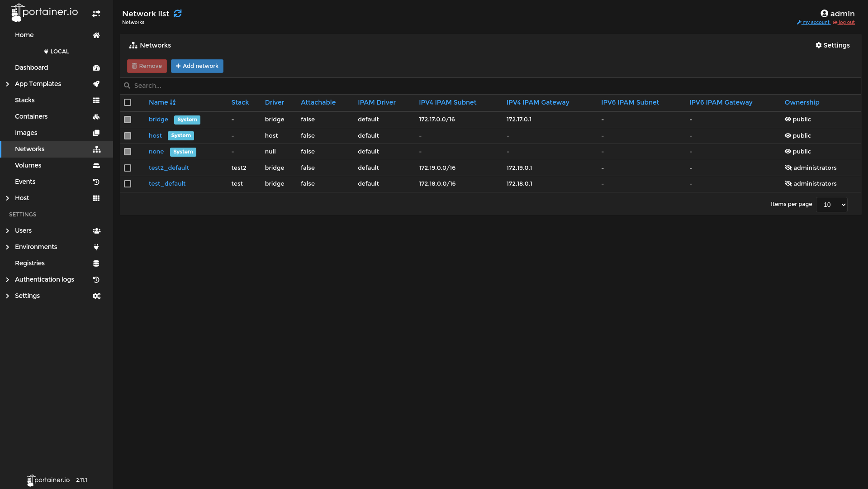Click the Settings cogs sidebar icon
This screenshot has height=489, width=868.
pos(96,296)
